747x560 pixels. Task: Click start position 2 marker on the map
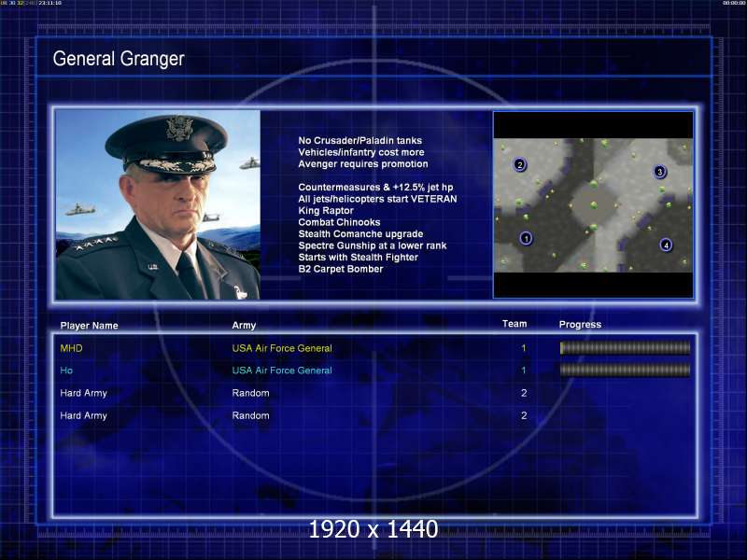click(520, 165)
